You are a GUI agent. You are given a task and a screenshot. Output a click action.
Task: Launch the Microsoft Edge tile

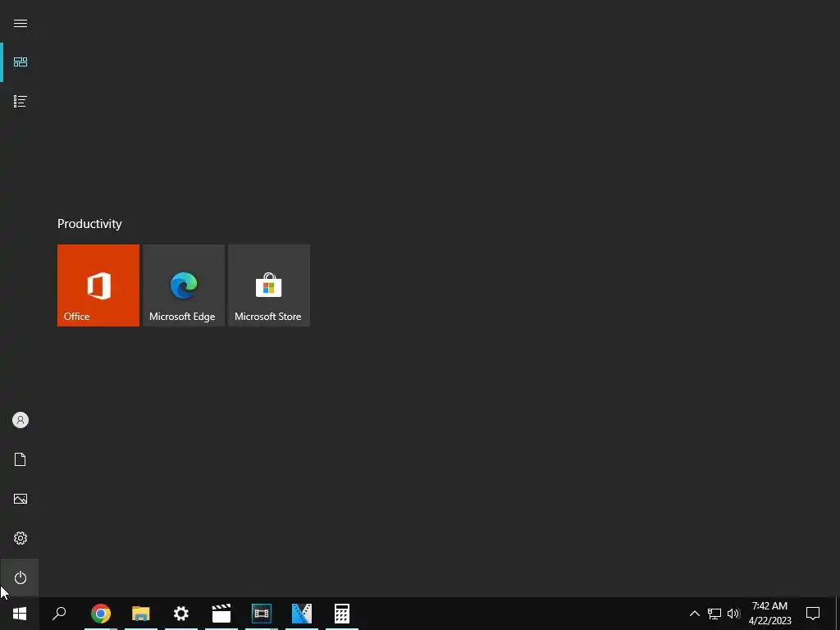tap(184, 285)
